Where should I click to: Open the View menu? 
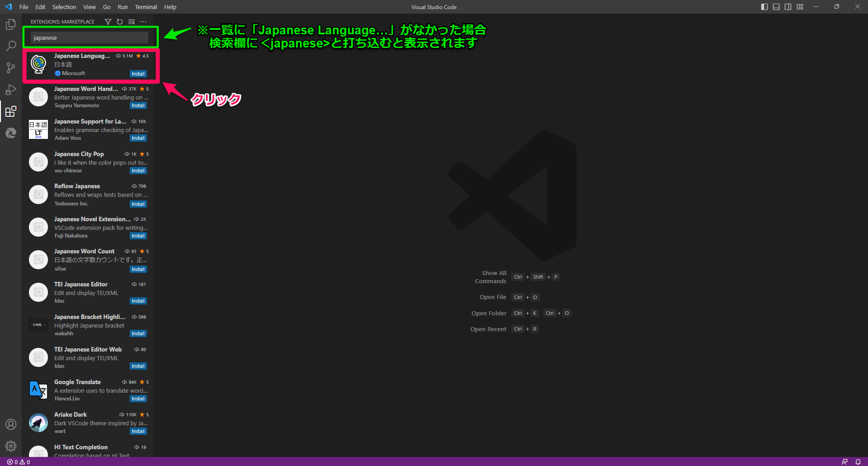tap(90, 7)
